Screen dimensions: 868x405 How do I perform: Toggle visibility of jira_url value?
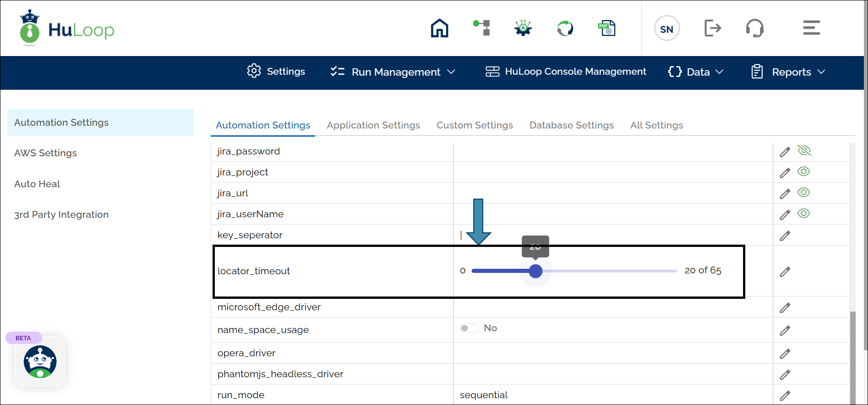803,192
